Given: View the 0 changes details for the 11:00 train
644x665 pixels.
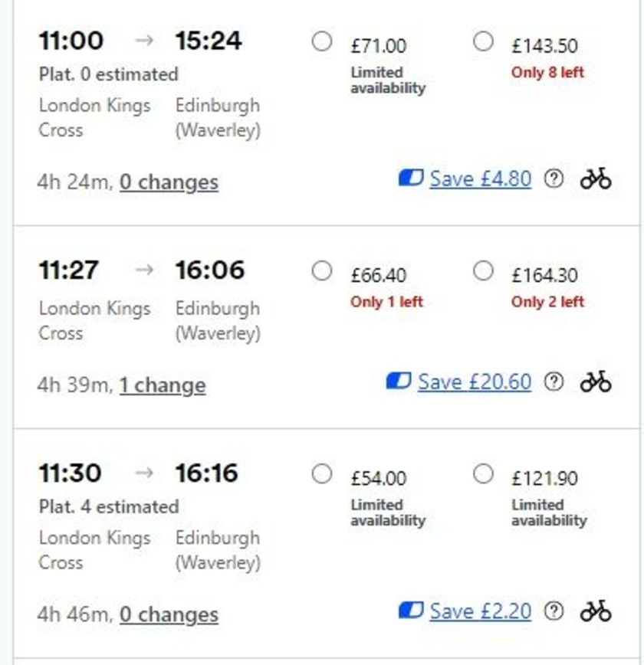Looking at the screenshot, I should (x=169, y=182).
